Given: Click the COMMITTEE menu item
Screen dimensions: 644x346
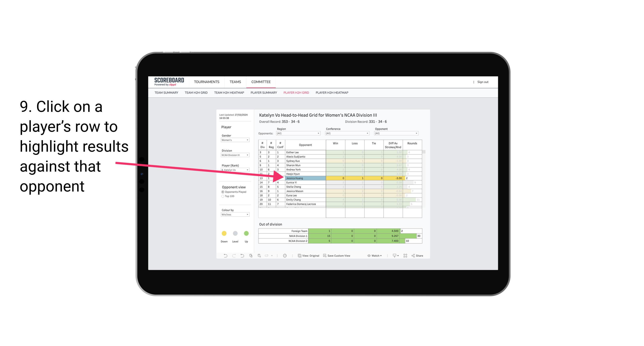Looking at the screenshot, I should (262, 82).
